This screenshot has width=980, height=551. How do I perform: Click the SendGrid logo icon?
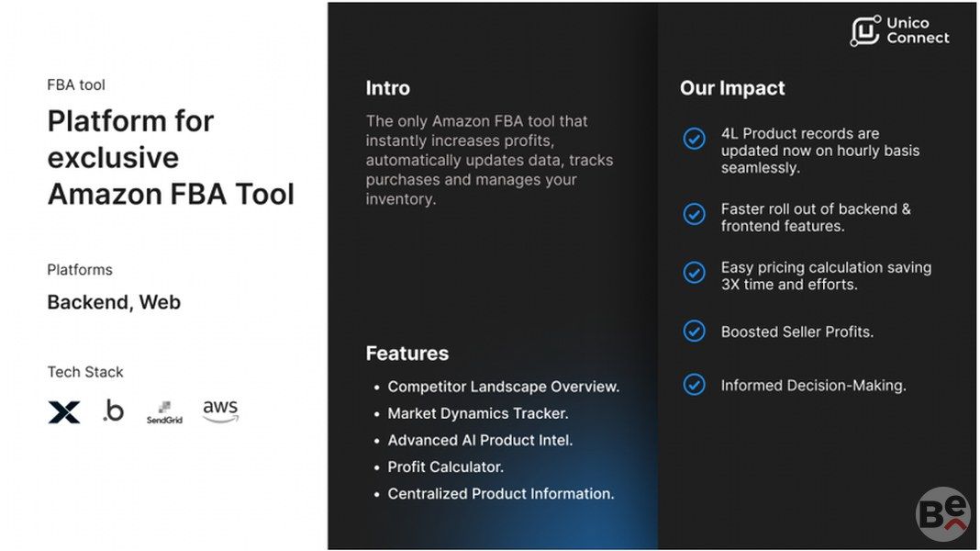[x=164, y=412]
